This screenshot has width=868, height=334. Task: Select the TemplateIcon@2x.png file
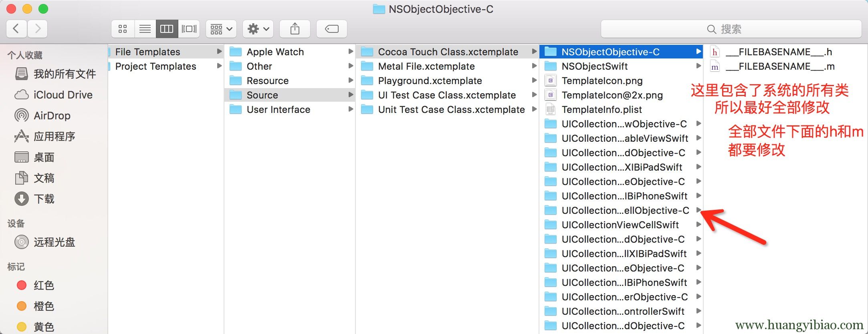tap(621, 95)
